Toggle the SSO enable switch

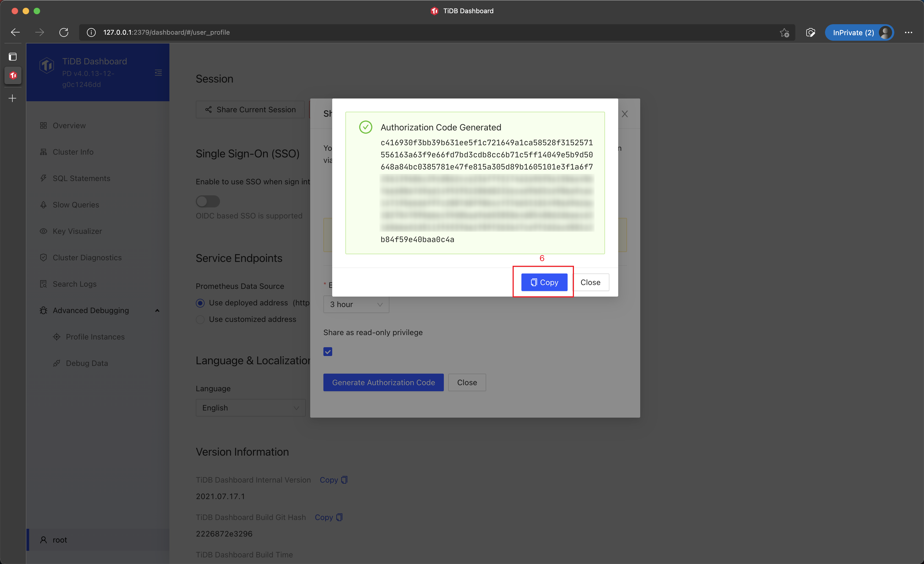[208, 201]
